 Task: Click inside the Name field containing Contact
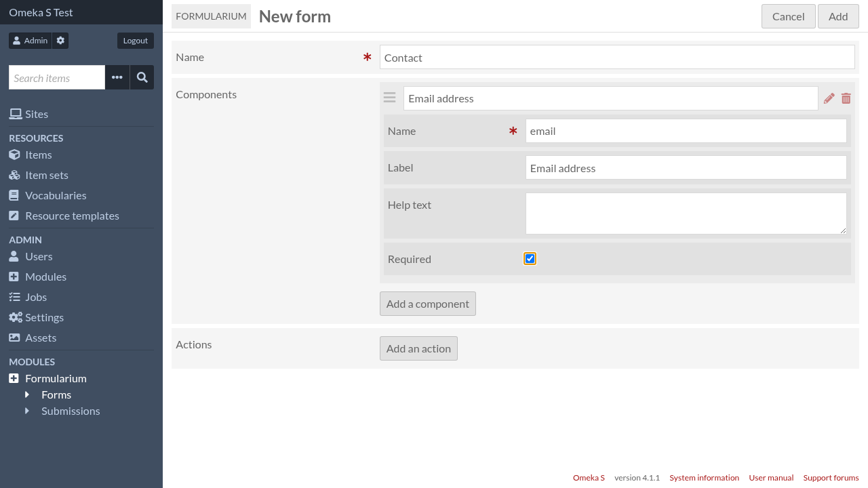click(x=617, y=57)
